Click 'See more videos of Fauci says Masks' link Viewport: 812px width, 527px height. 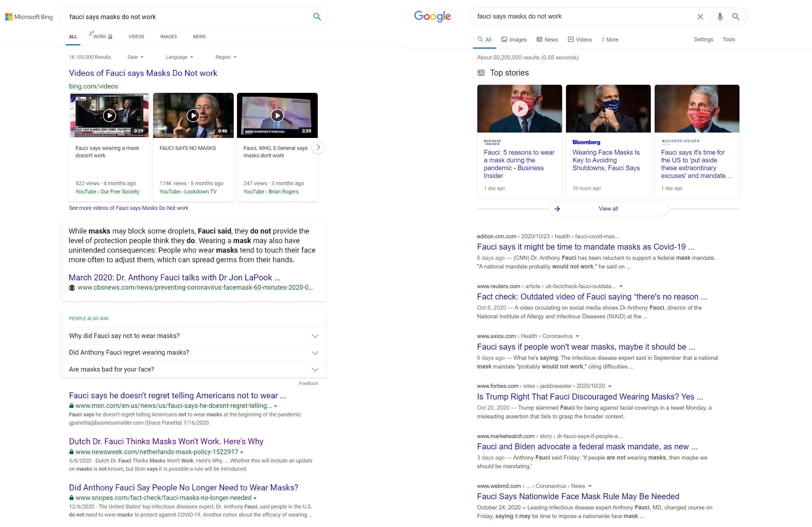129,208
